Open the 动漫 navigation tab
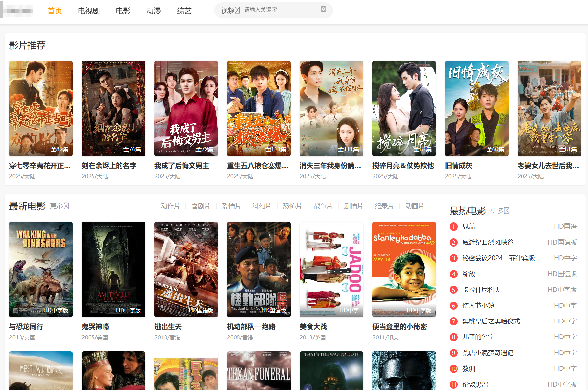 click(153, 11)
